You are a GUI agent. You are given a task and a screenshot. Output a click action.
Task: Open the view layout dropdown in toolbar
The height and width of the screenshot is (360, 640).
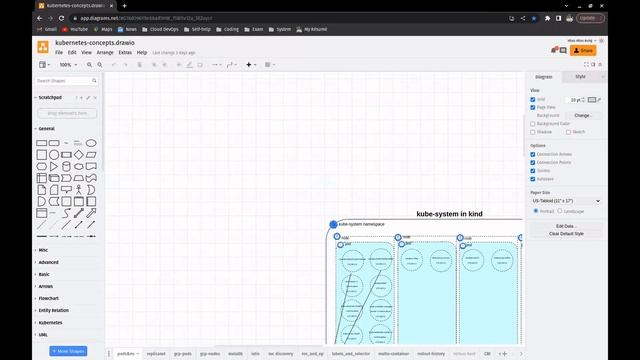(44, 64)
